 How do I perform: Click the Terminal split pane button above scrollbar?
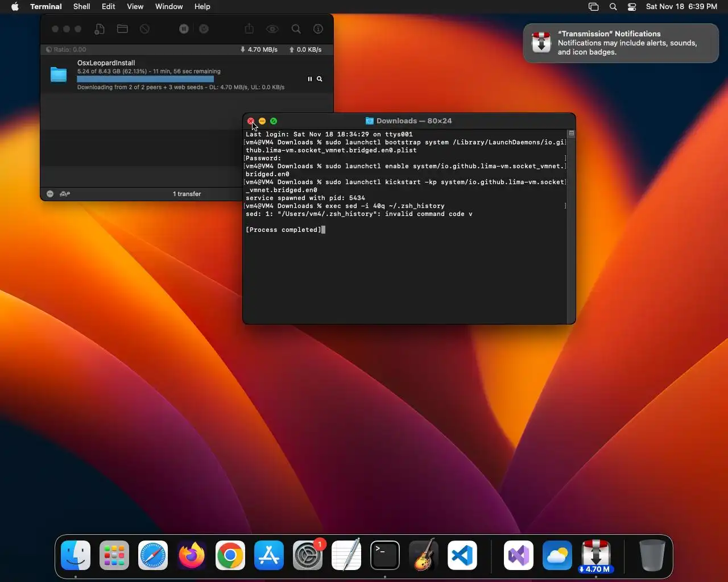pos(572,134)
